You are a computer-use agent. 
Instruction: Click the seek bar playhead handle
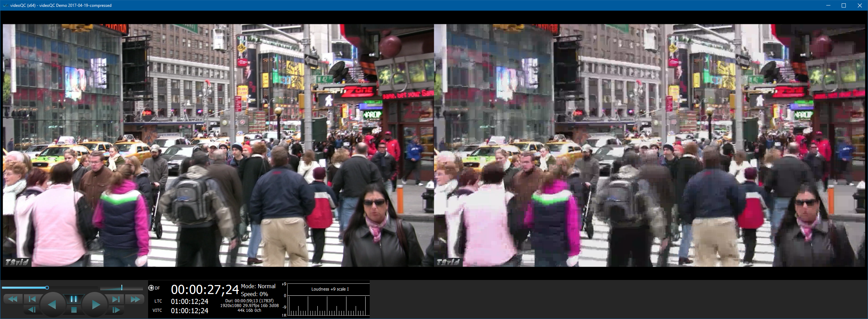(47, 288)
